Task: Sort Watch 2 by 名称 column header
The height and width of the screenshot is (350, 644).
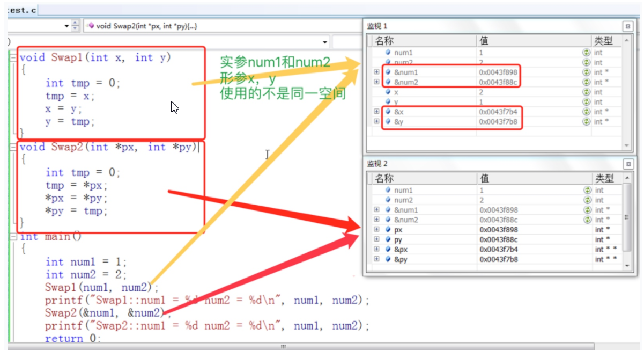Action: click(424, 178)
